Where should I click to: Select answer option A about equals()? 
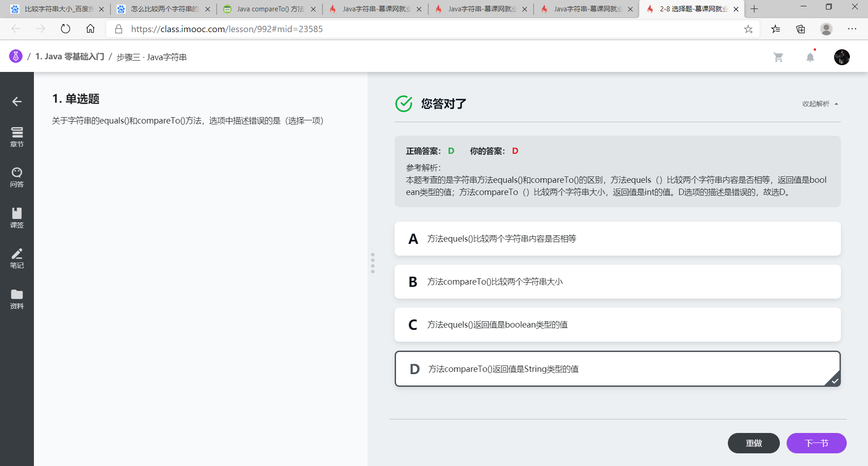pyautogui.click(x=617, y=238)
